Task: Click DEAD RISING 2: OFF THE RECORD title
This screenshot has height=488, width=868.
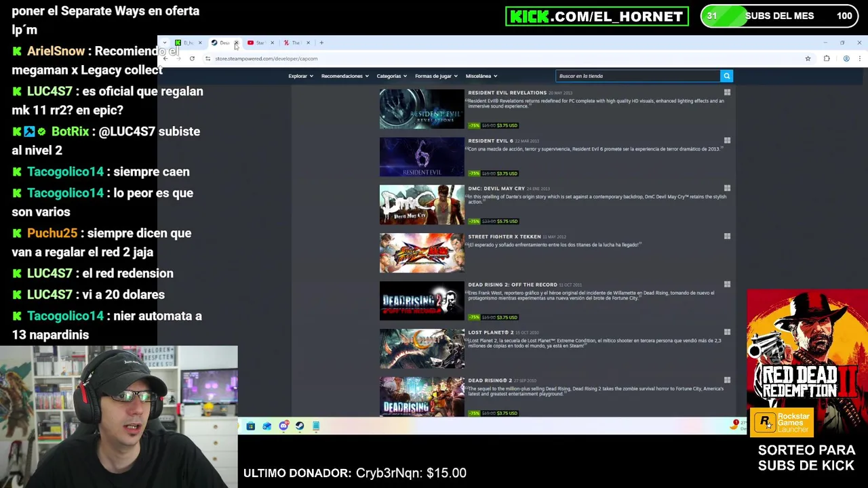Action: tap(512, 285)
